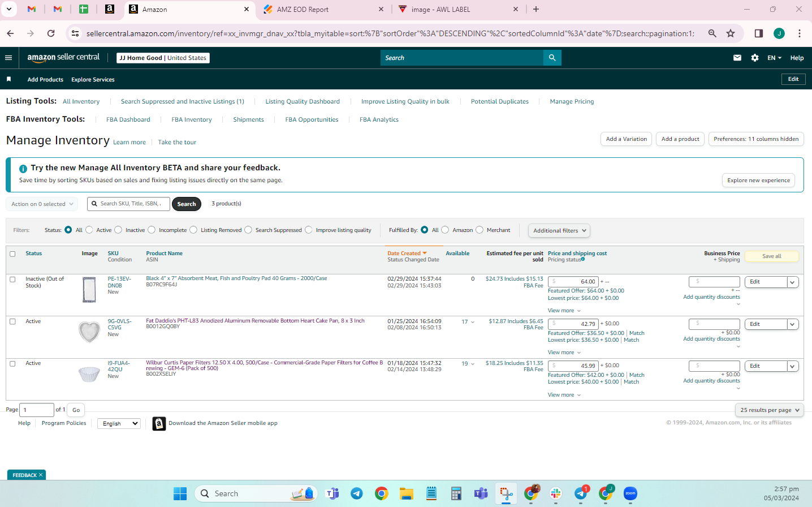The width and height of the screenshot is (812, 507).
Task: Open Zoom from the taskbar
Action: click(x=630, y=494)
